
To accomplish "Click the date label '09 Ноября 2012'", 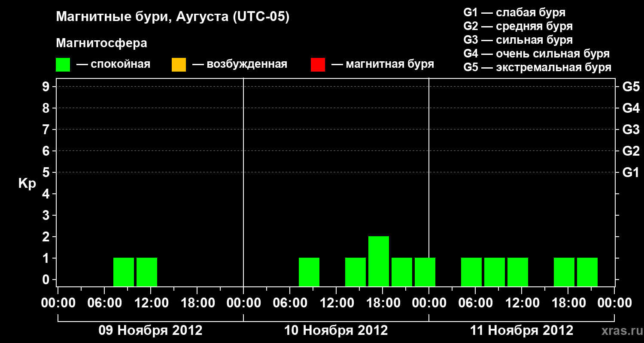I will [x=150, y=331].
